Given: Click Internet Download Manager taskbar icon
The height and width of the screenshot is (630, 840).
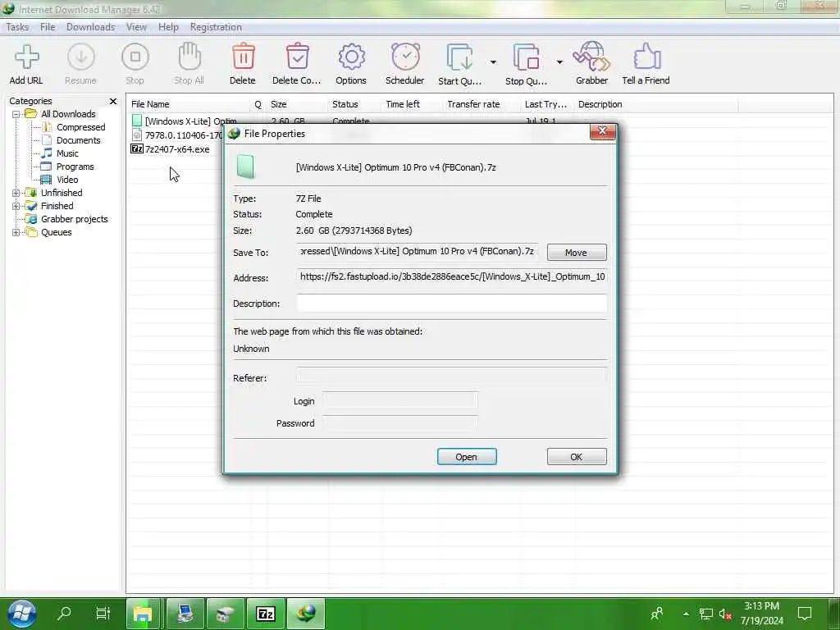Looking at the screenshot, I should [x=307, y=614].
